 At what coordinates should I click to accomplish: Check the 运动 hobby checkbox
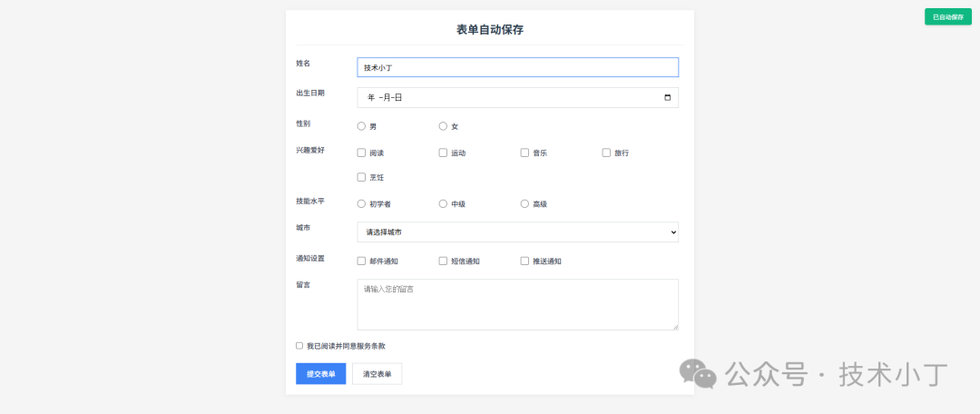pos(443,153)
